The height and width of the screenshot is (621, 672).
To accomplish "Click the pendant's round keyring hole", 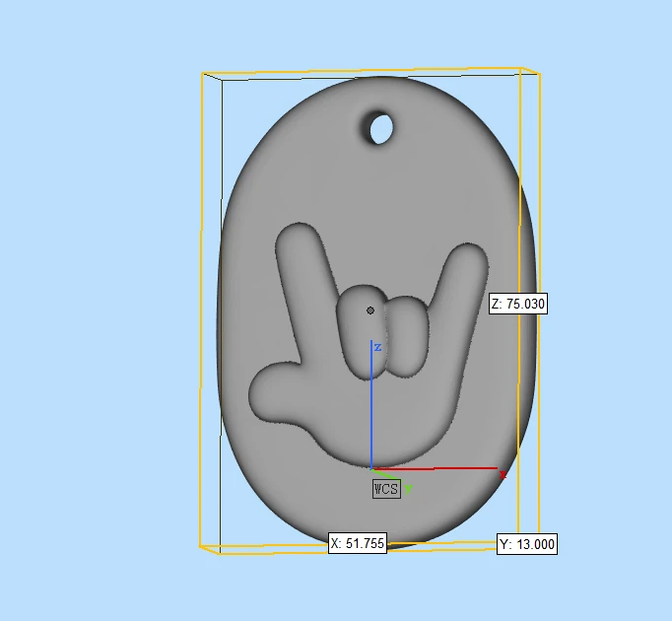I will click(380, 129).
